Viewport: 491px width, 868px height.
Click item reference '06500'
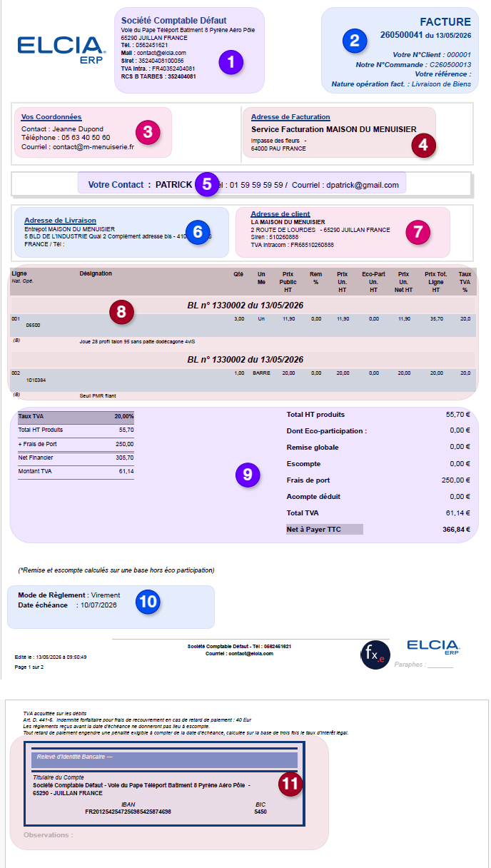[x=33, y=325]
